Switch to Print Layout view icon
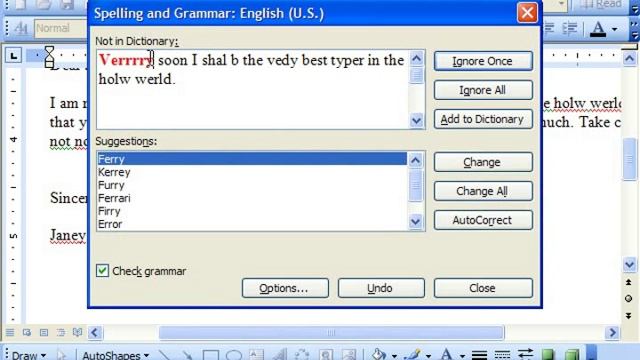Viewport: 640px width, 360px height. [x=44, y=333]
